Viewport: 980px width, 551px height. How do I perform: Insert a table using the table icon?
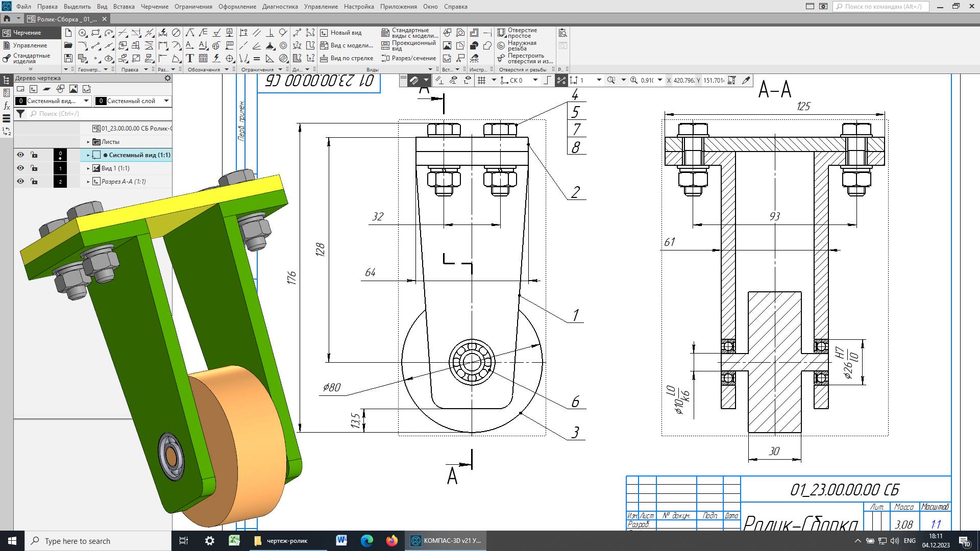click(x=203, y=58)
